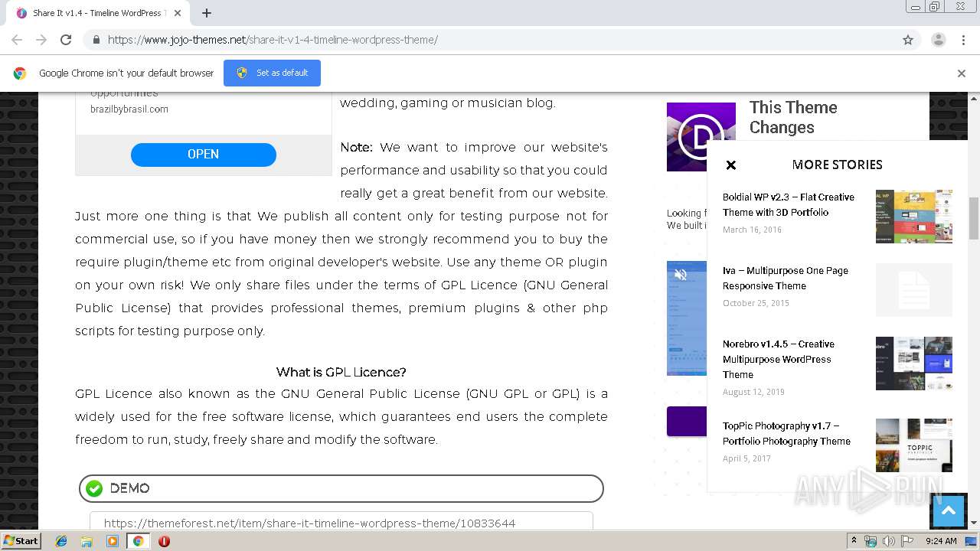Image resolution: width=980 pixels, height=551 pixels.
Task: Unmute the video ad speaker icon
Action: coord(681,275)
